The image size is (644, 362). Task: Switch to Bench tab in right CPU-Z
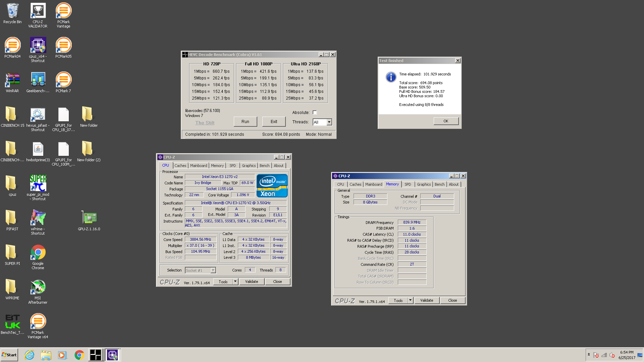click(440, 184)
